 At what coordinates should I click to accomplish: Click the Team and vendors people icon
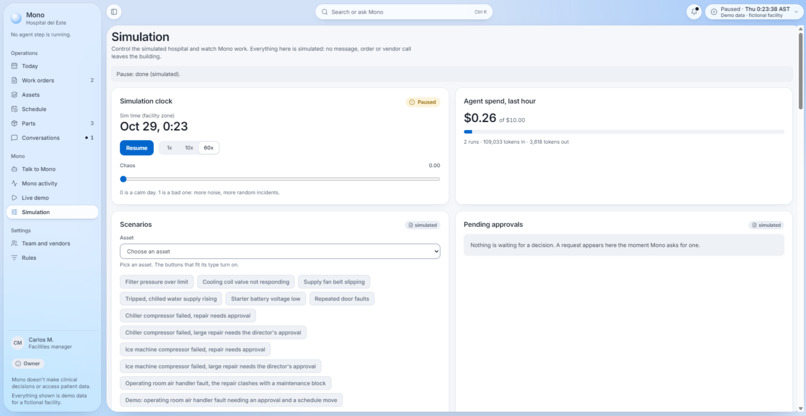(14, 243)
